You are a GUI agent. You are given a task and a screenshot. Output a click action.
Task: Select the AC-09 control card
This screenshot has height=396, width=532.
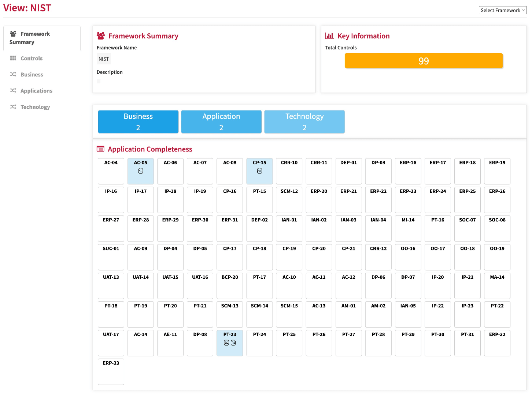tap(141, 257)
